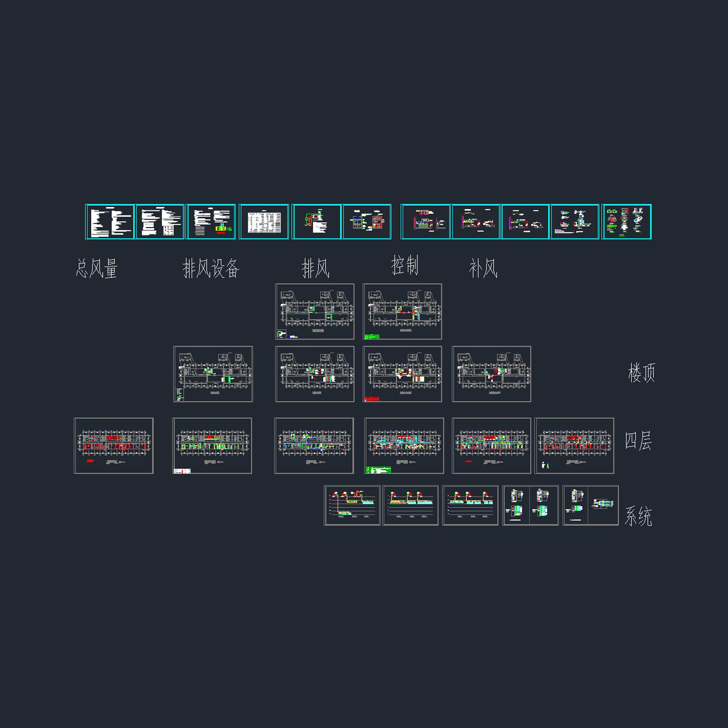The height and width of the screenshot is (728, 728).
Task: Select the 四层 plan sheet under 控制
Action: pyautogui.click(x=404, y=446)
